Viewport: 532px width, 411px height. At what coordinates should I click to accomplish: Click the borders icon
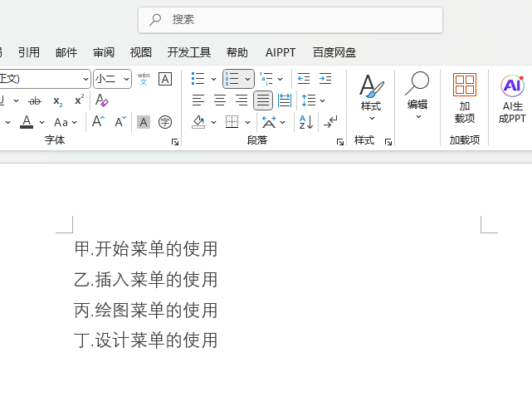[x=232, y=122]
